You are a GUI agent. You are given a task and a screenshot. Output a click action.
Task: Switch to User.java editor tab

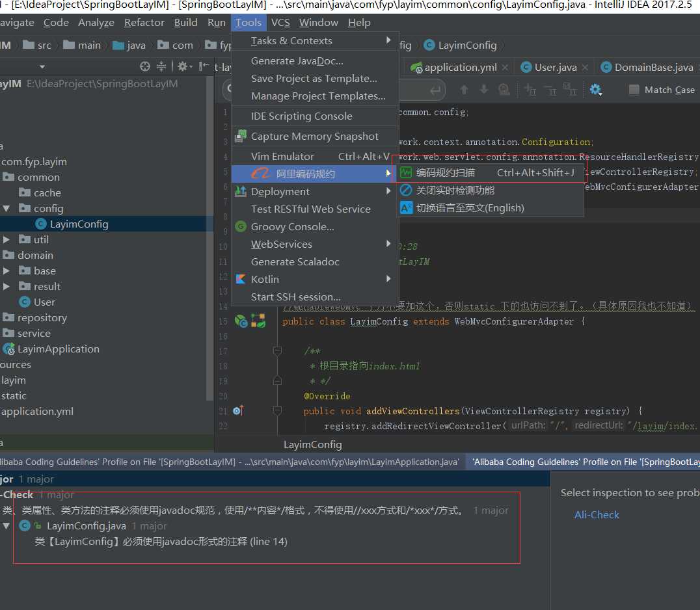(x=549, y=68)
